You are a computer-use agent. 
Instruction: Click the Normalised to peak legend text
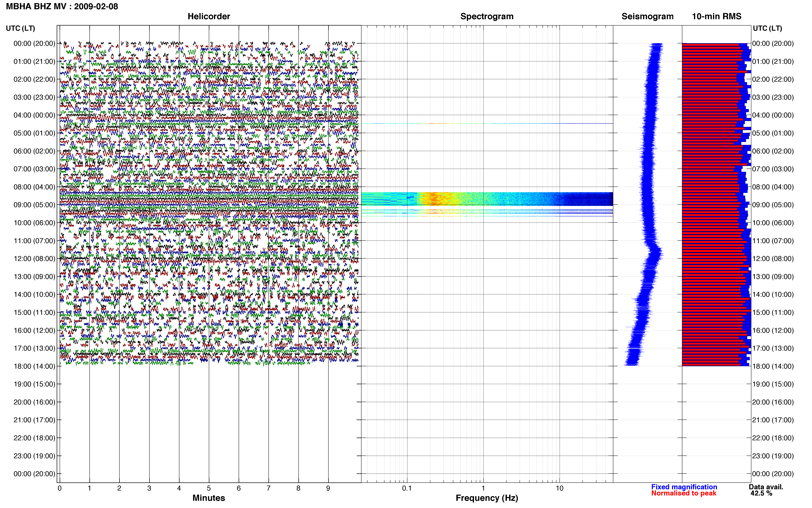684,493
